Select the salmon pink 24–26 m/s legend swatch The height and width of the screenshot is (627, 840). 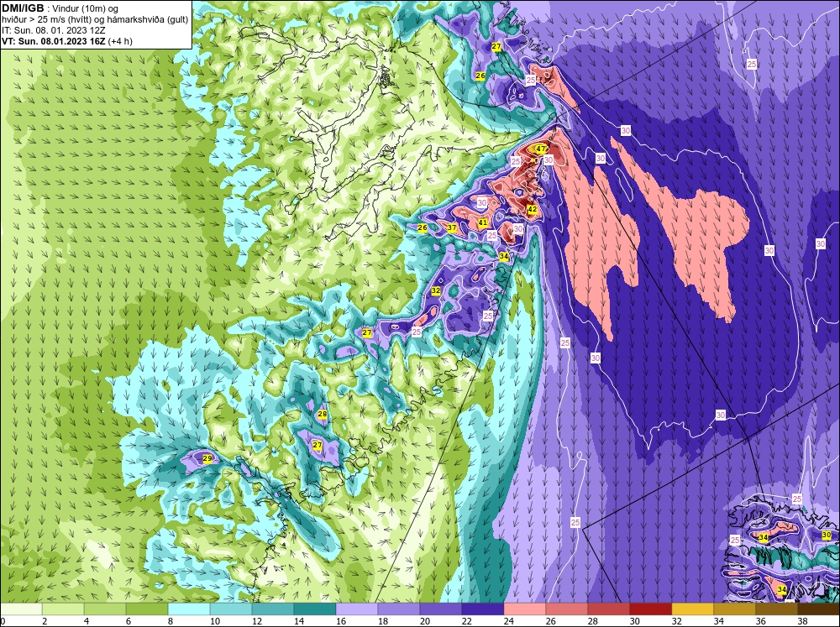[x=525, y=609]
